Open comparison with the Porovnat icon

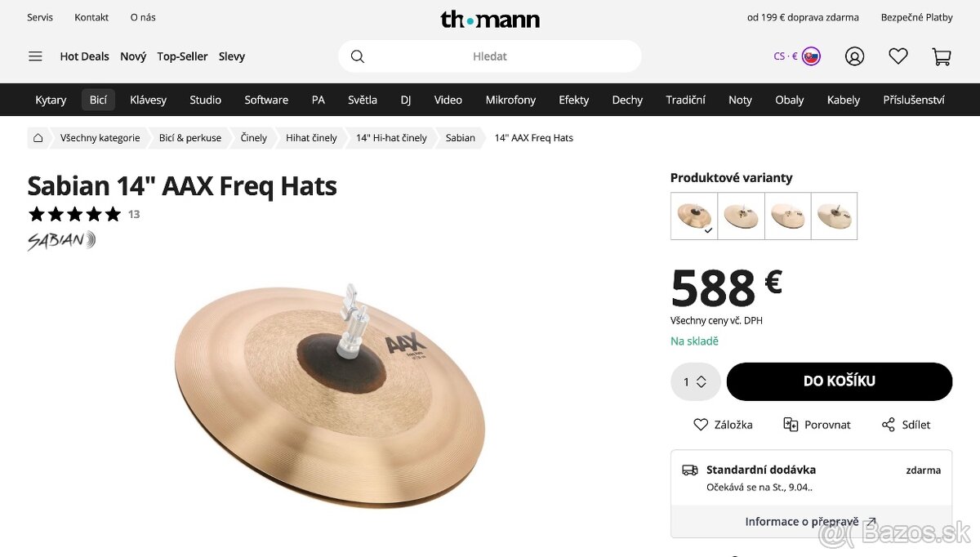pyautogui.click(x=817, y=424)
